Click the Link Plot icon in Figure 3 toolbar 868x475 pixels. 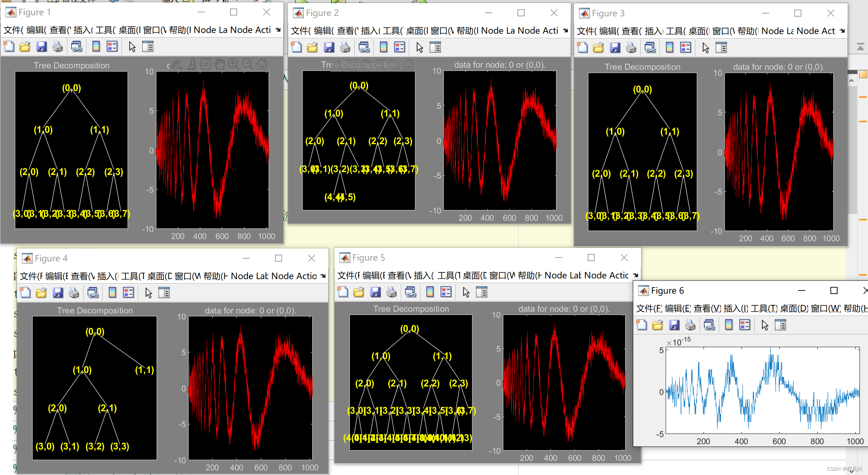point(650,47)
